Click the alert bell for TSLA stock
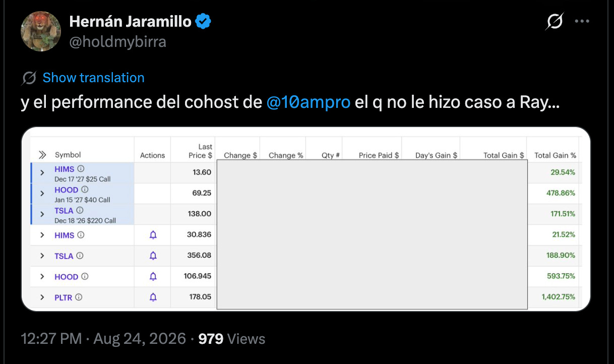 tap(153, 256)
